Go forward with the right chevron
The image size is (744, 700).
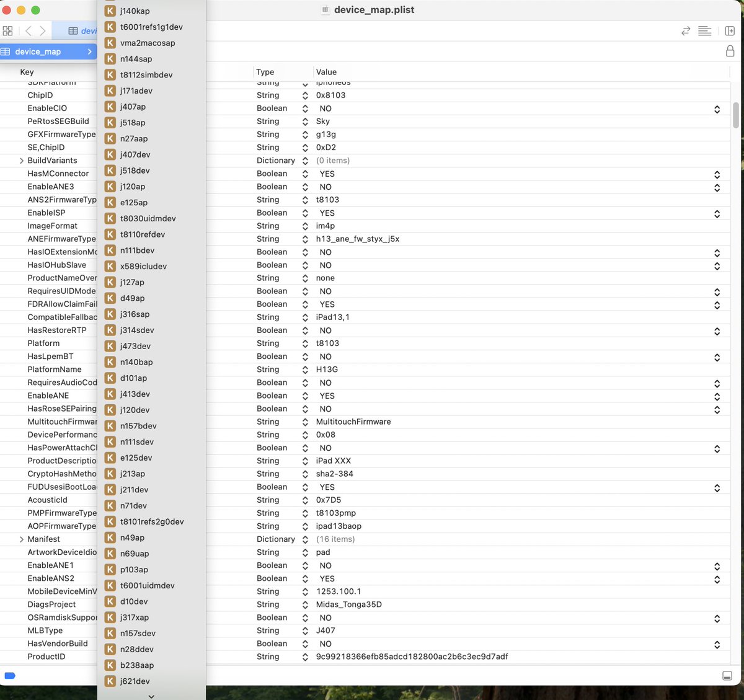(x=43, y=30)
